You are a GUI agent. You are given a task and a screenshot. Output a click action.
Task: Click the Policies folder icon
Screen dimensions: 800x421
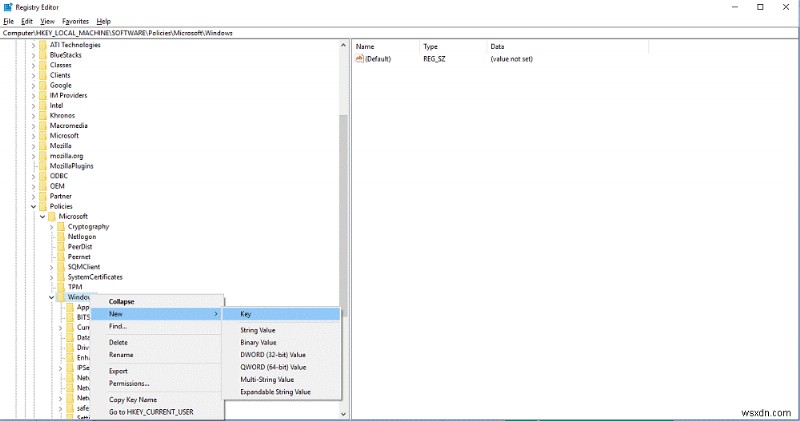click(43, 206)
